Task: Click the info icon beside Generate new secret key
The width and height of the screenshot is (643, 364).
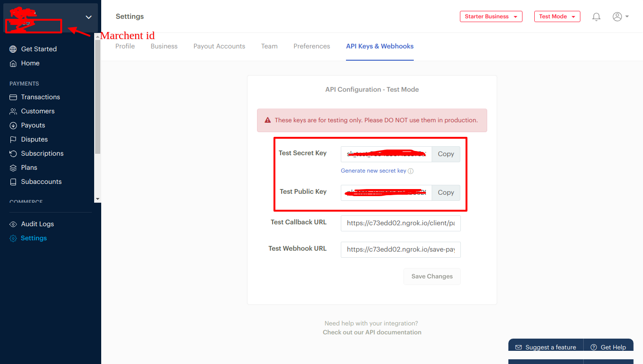Action: pyautogui.click(x=410, y=171)
